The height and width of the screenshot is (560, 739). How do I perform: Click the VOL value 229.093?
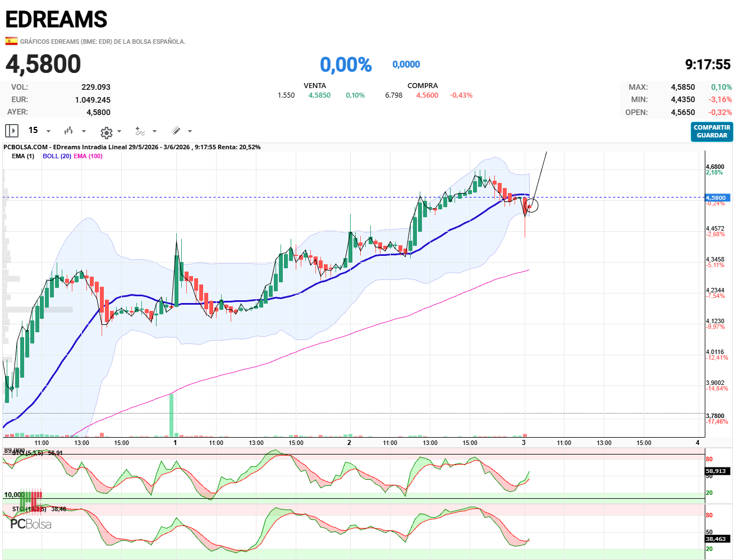(x=96, y=87)
